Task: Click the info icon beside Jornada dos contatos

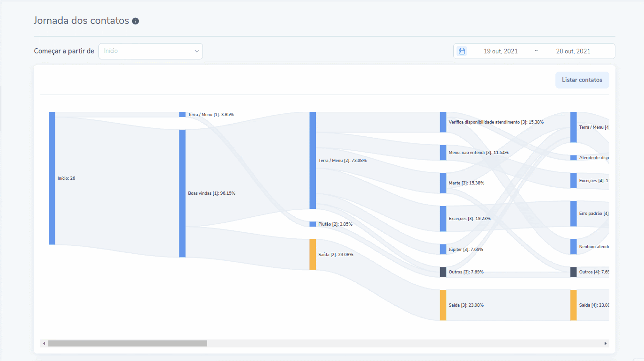Action: [x=135, y=21]
